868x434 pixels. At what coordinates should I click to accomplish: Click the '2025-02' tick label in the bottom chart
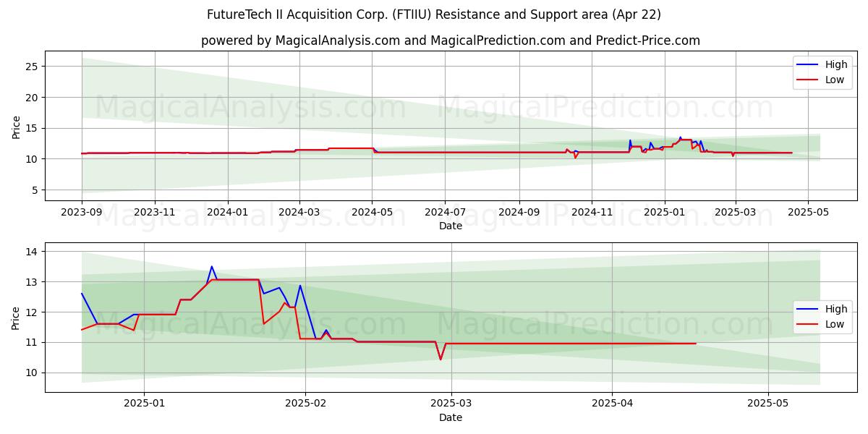[x=305, y=404]
